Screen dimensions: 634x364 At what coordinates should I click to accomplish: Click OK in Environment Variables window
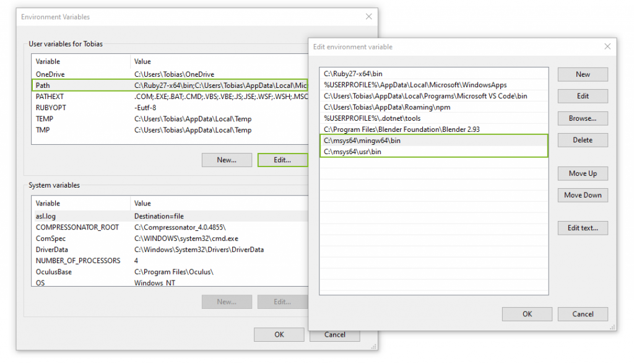pos(279,335)
